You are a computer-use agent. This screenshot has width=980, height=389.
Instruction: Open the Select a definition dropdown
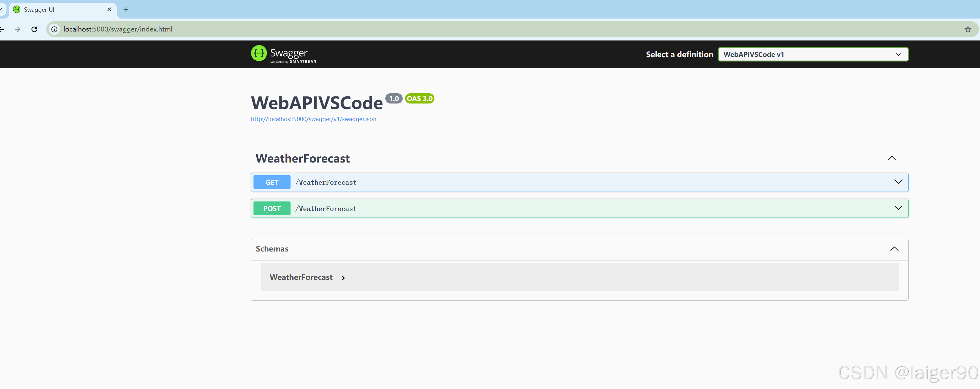coord(813,54)
